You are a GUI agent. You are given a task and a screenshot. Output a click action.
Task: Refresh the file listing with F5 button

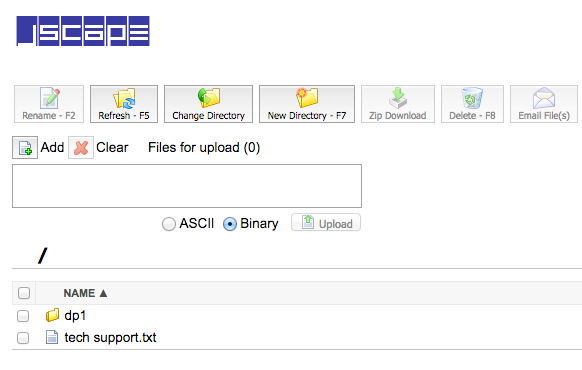124,104
